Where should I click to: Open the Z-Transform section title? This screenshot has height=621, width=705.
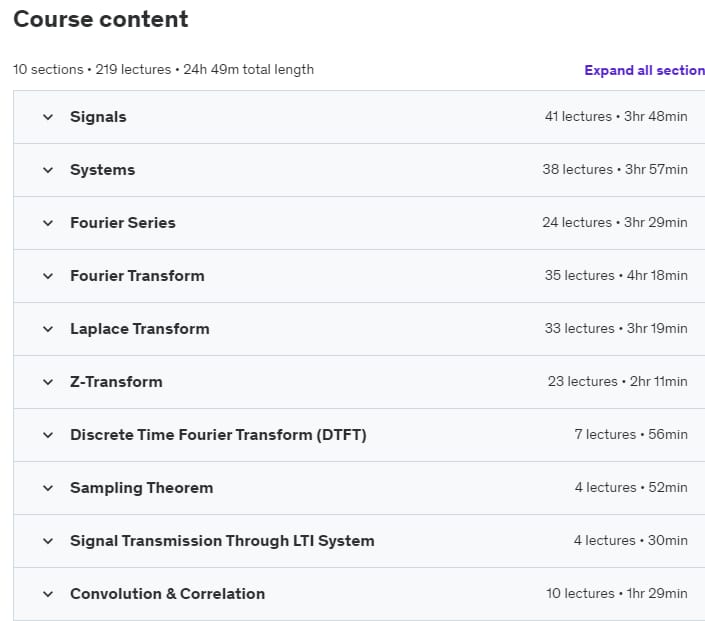(116, 382)
